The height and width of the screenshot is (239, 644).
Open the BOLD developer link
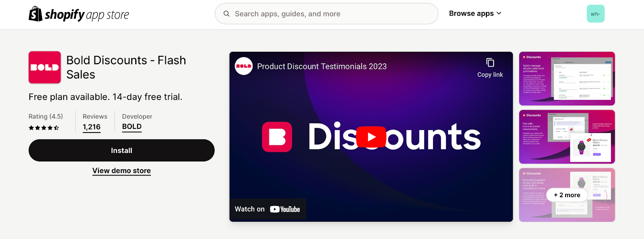click(x=132, y=127)
